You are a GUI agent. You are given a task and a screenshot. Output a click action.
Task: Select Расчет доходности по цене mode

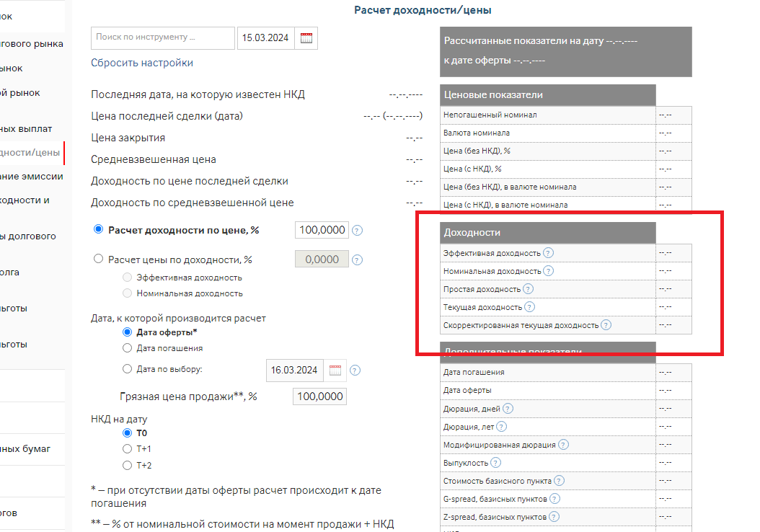tap(98, 229)
